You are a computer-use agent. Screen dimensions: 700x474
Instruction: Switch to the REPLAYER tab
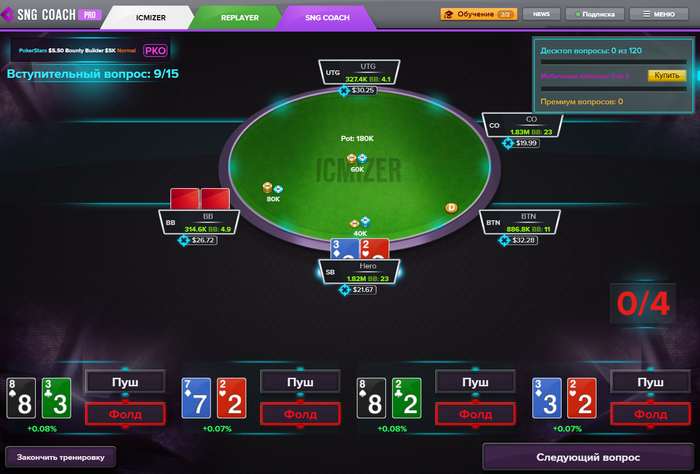point(240,18)
